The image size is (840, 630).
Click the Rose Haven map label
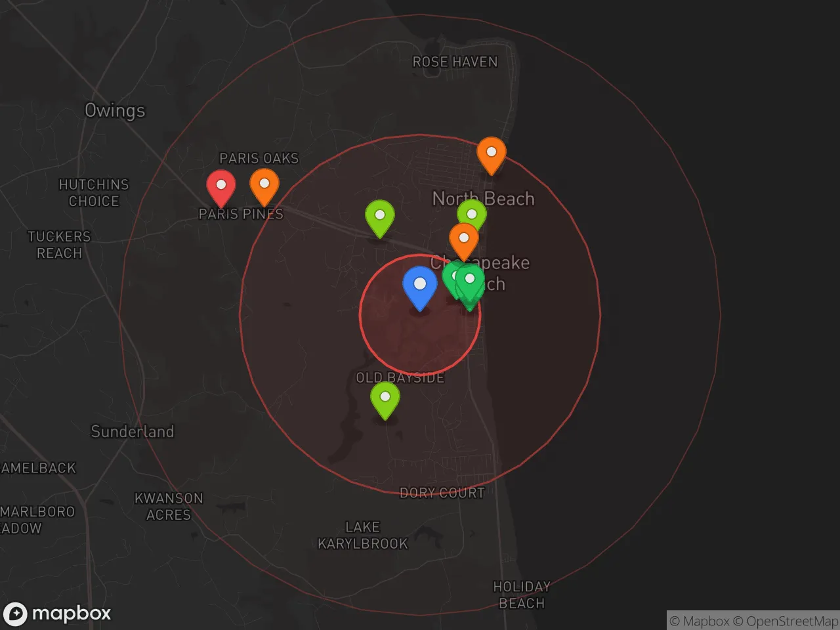pyautogui.click(x=455, y=62)
